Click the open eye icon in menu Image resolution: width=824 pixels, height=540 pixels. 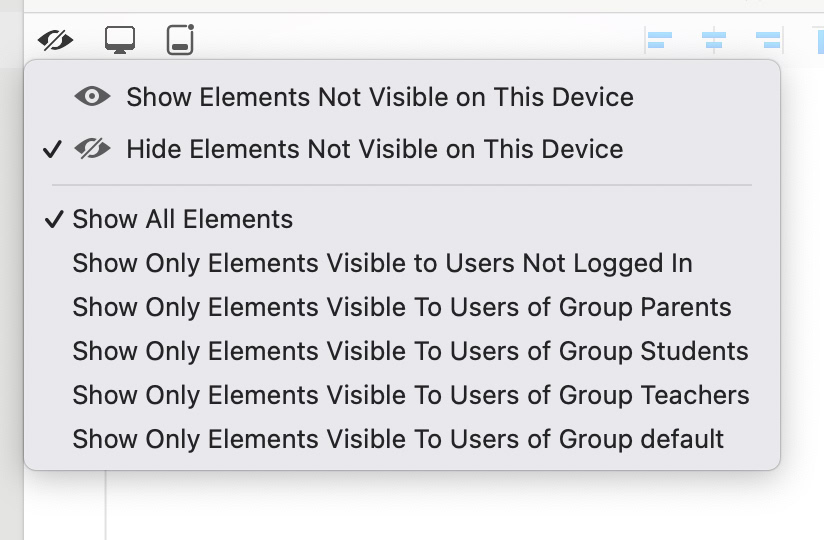click(92, 97)
